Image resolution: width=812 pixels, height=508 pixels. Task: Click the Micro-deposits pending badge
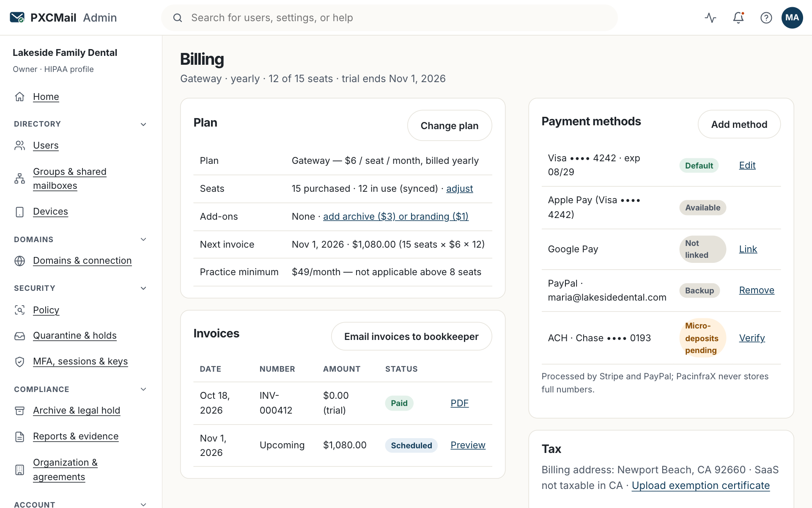click(x=702, y=338)
